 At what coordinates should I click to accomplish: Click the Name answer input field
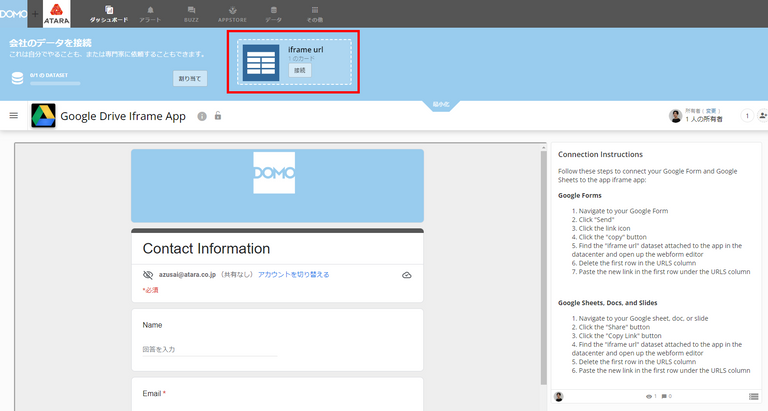[x=210, y=350]
